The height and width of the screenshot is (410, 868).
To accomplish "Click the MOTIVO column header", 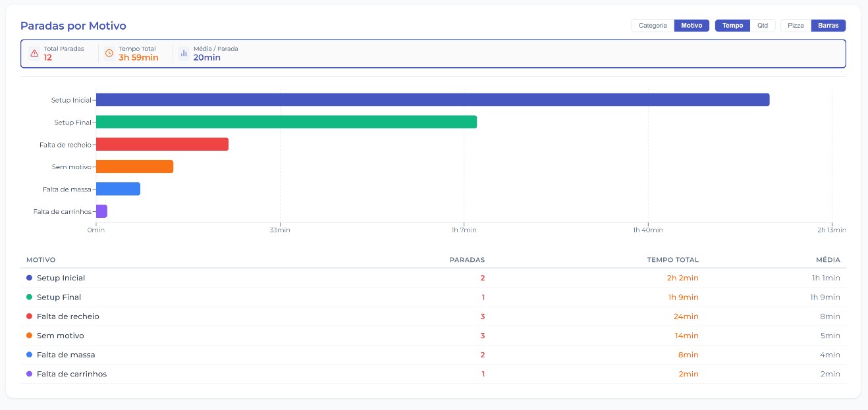I will (x=41, y=260).
